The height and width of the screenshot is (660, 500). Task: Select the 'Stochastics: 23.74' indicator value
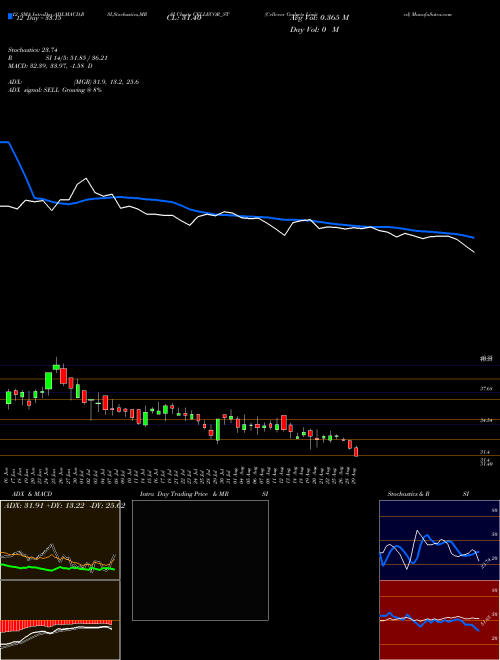pos(32,50)
